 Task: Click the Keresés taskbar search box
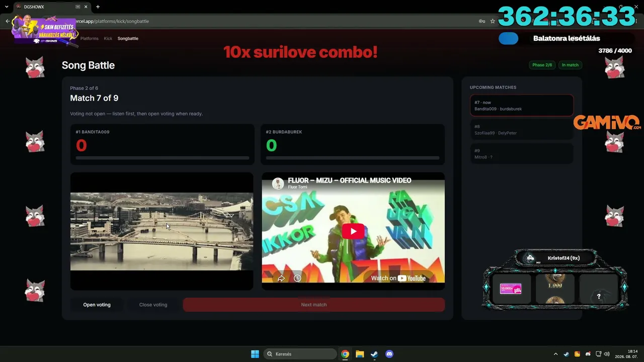[x=300, y=354]
